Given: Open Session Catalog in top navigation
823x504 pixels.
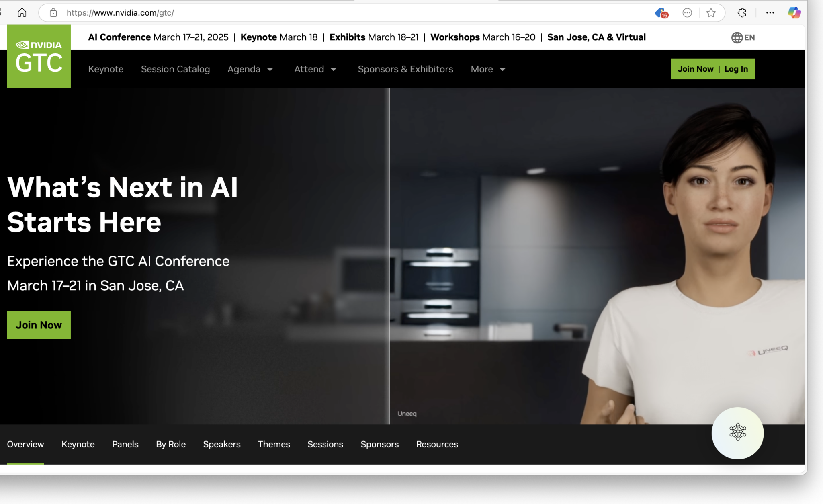Looking at the screenshot, I should 175,69.
